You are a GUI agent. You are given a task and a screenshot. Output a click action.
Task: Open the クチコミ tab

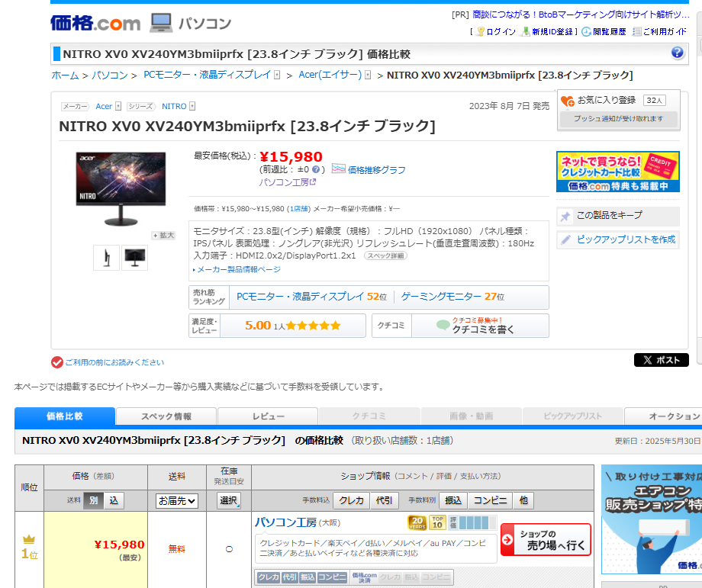[369, 416]
